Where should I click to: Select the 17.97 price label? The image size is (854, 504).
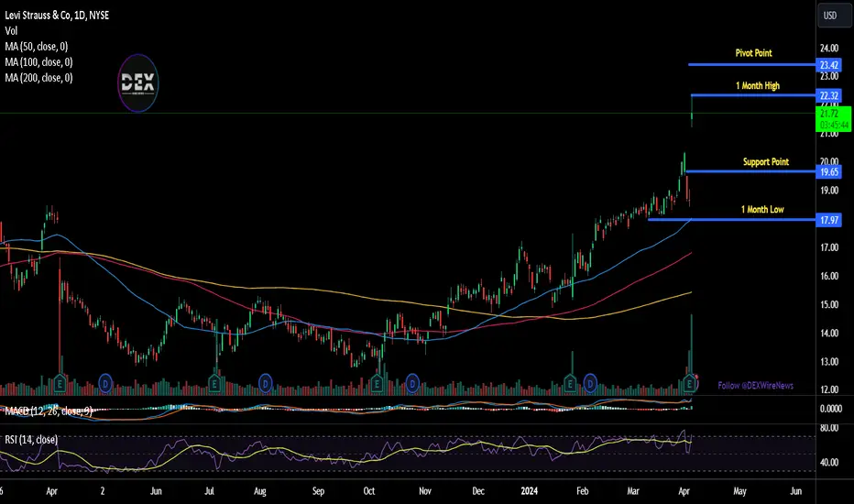pyautogui.click(x=829, y=220)
